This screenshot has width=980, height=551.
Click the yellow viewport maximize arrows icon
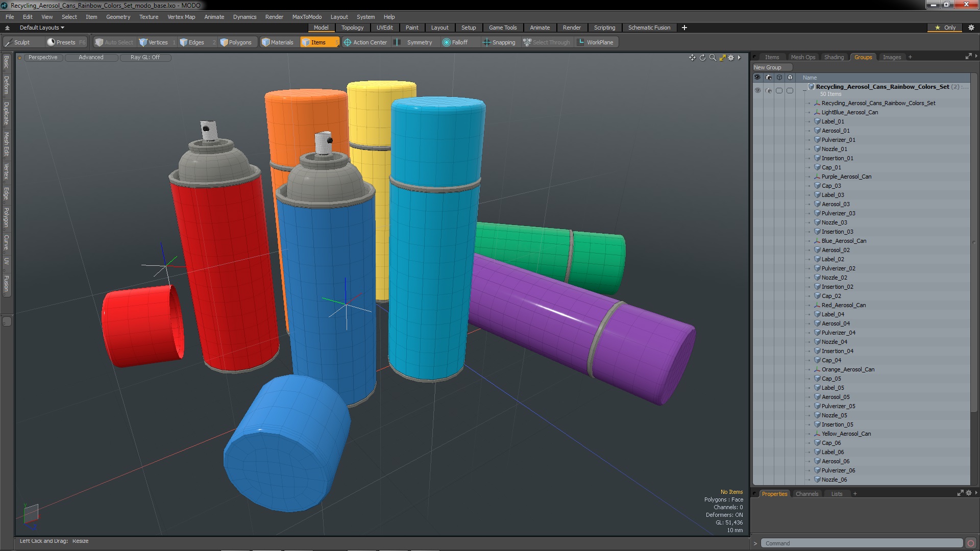click(722, 58)
